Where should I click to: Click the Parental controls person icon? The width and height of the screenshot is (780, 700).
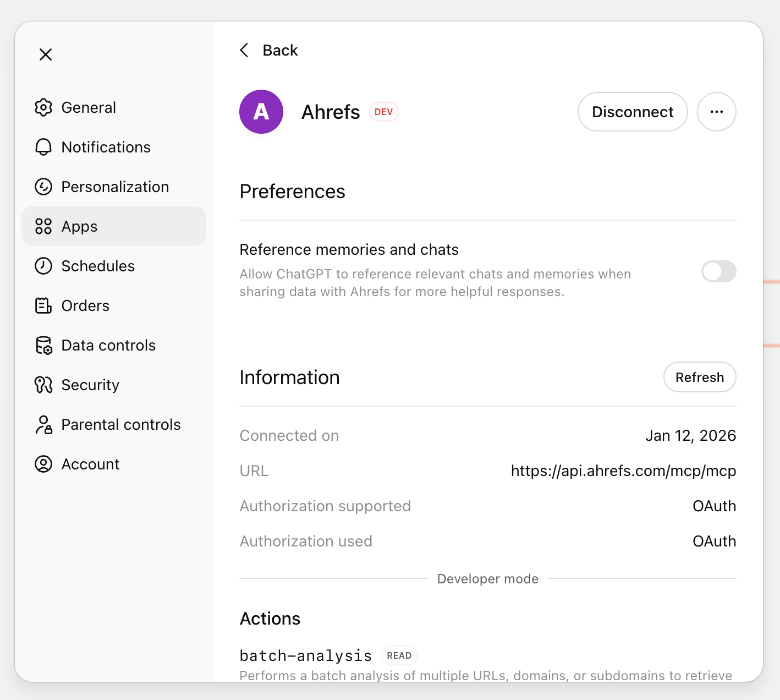[x=43, y=424]
